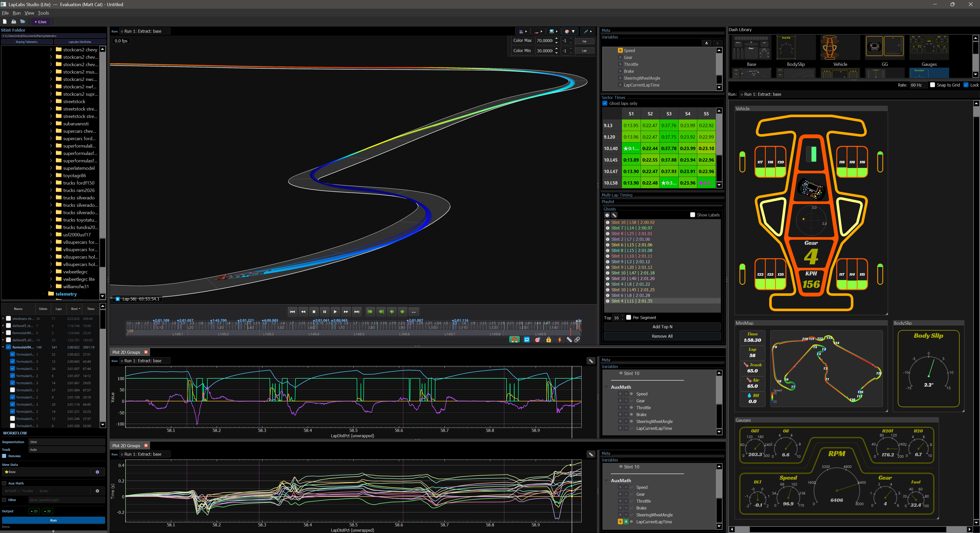Viewport: 980px width, 533px height.
Task: Click the lock icon in the timeline toolbar
Action: tap(549, 340)
